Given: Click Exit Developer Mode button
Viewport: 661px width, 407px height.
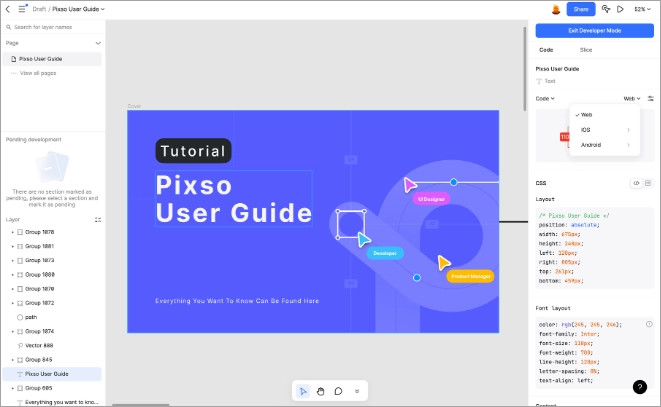Looking at the screenshot, I should pos(594,31).
